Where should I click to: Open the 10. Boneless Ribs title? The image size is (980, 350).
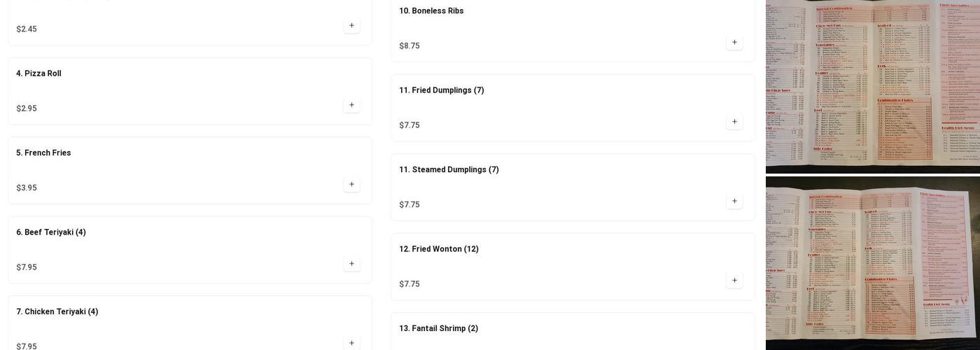coord(431,11)
